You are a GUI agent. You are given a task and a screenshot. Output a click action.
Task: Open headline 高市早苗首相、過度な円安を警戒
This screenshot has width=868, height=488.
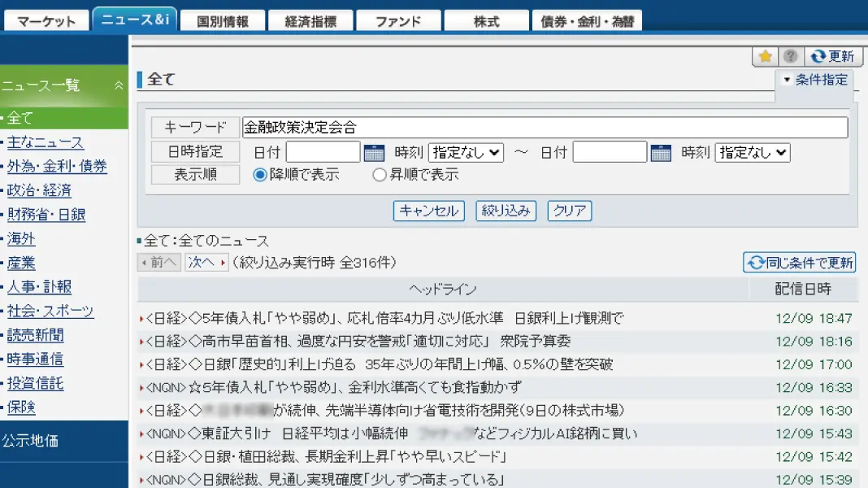[x=358, y=342]
